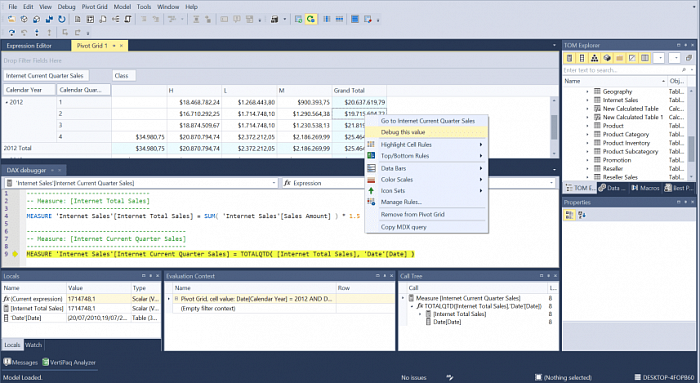Toggle the columns-view button in TOM Explorer toolbar
Viewport: 700px width, 383px height.
point(645,58)
